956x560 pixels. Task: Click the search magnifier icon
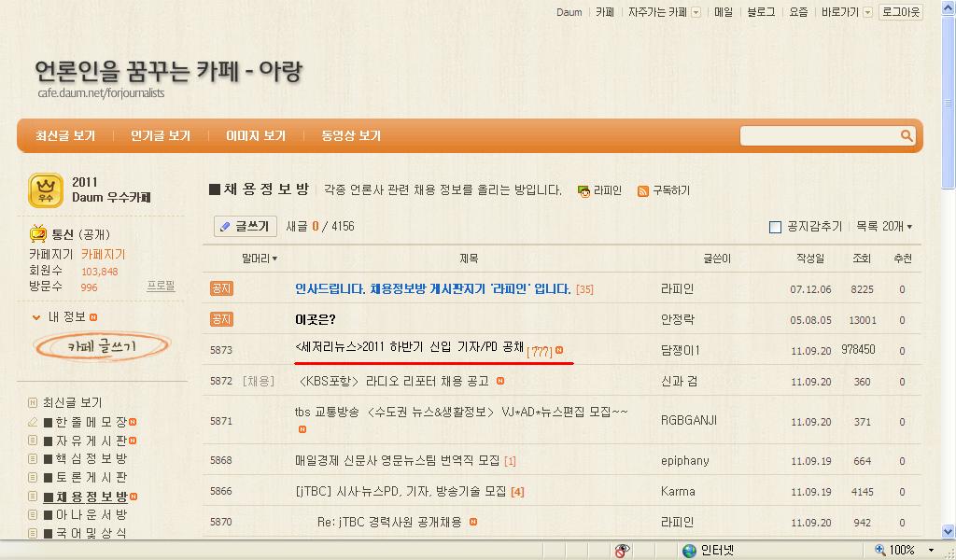pyautogui.click(x=907, y=136)
